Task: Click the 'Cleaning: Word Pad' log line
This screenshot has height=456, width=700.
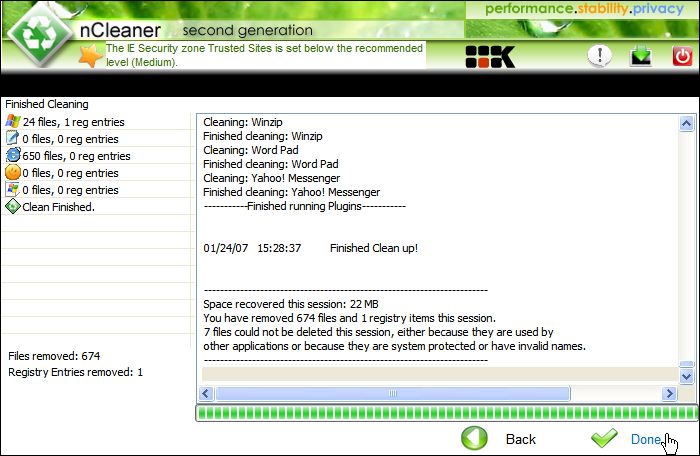Action: (250, 150)
